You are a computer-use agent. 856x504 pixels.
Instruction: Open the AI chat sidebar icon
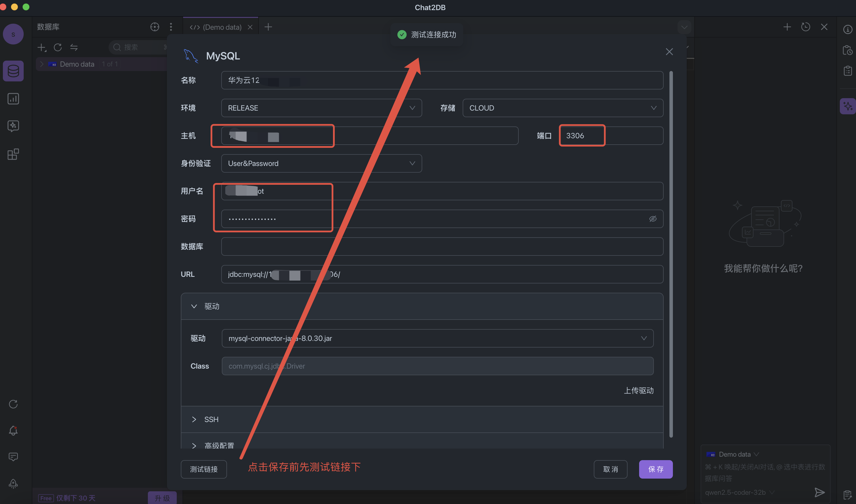click(x=13, y=126)
